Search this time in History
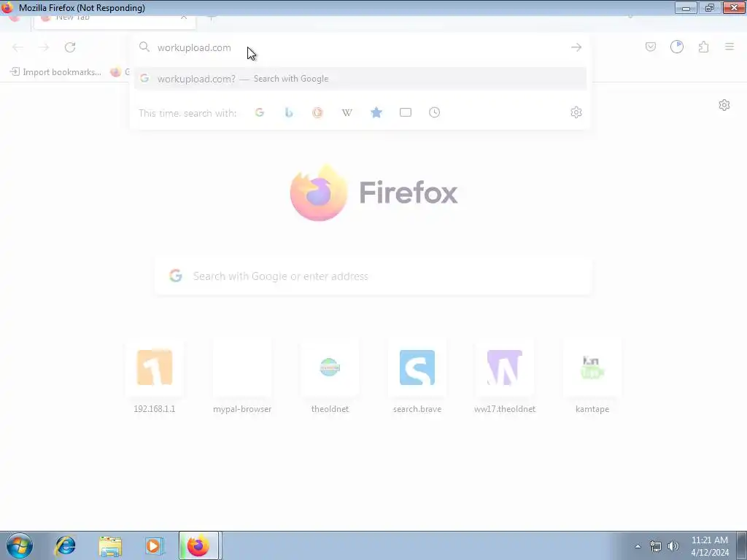This screenshot has width=747, height=560. [434, 112]
